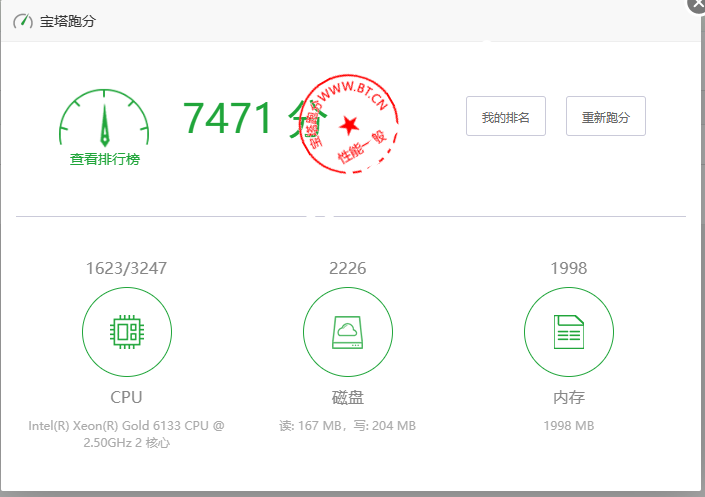Click the disk cloud drive icon

coord(348,331)
